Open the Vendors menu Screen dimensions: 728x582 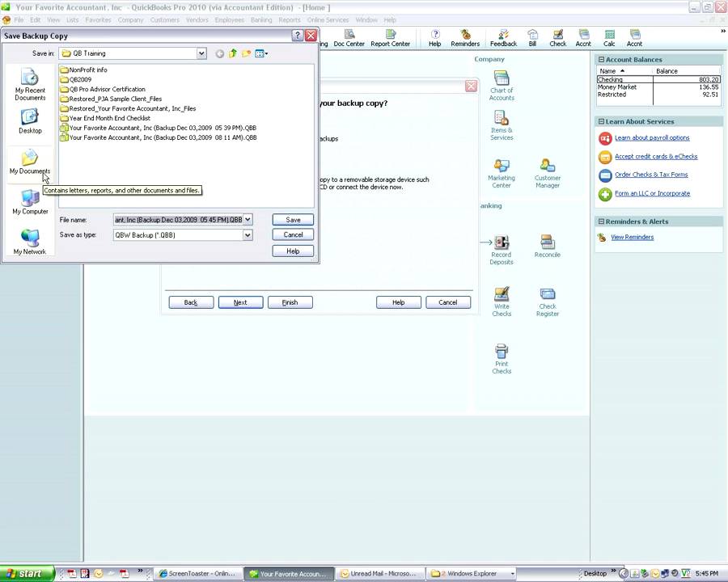(197, 20)
